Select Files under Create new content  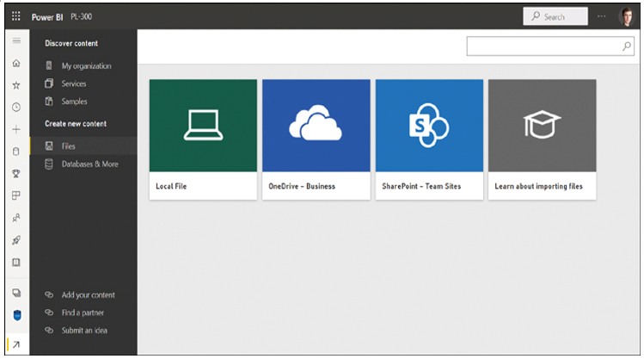tap(83, 146)
